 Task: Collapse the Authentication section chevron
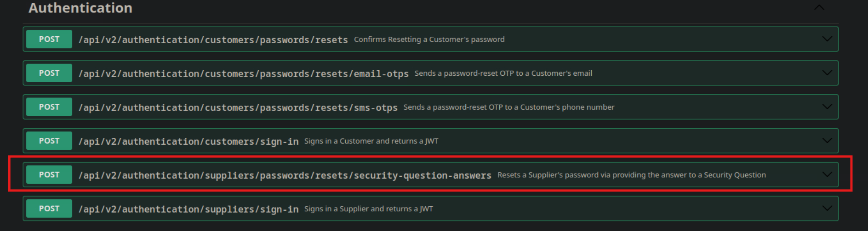coord(819,8)
